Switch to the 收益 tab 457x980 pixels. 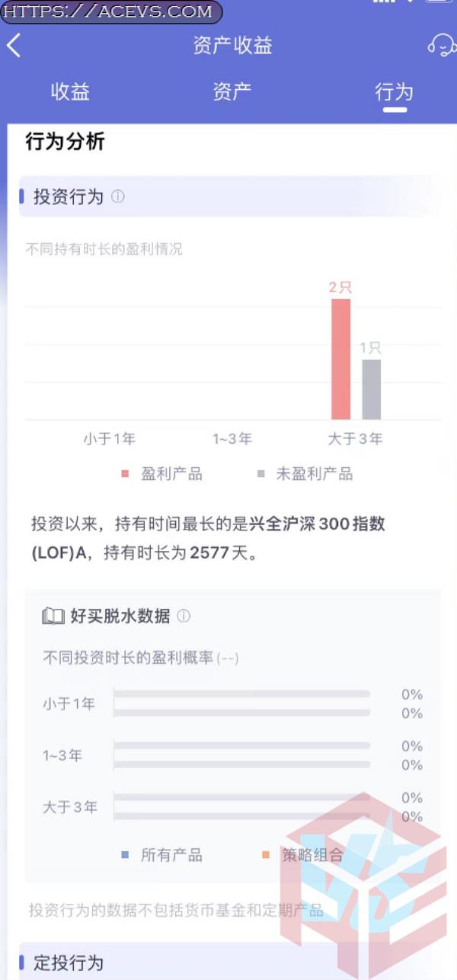[x=70, y=92]
